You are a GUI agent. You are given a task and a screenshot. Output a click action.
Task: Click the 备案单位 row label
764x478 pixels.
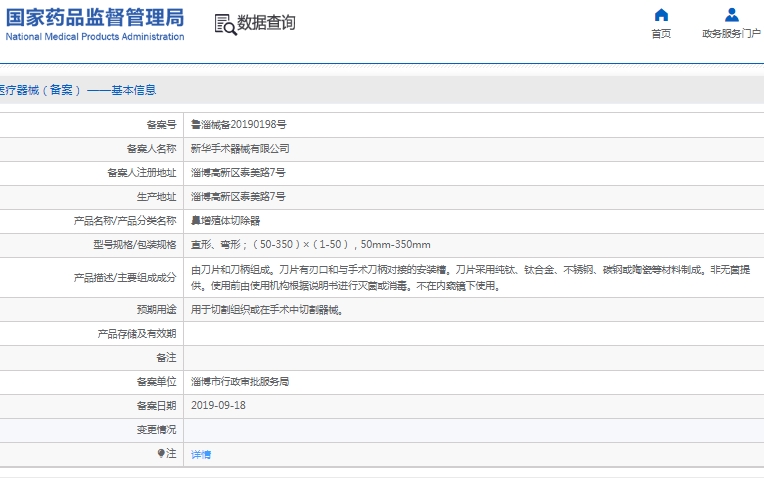(x=156, y=382)
